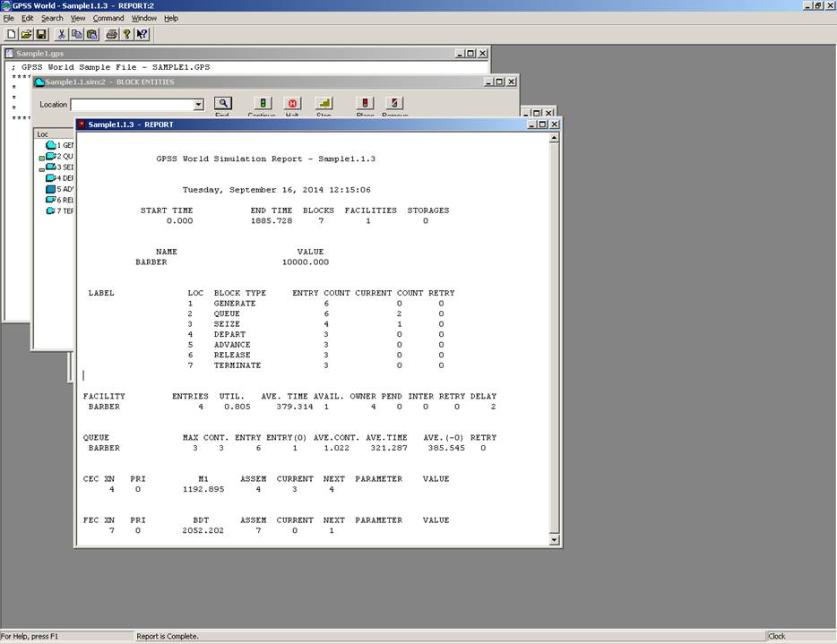Open the Location dropdown arrow
This screenshot has width=837, height=644.
pyautogui.click(x=199, y=105)
